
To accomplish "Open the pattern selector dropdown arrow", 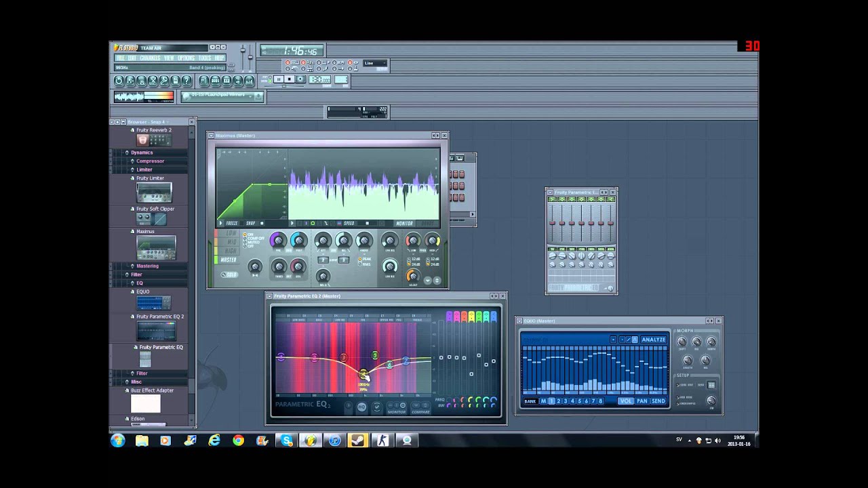I will tap(250, 96).
